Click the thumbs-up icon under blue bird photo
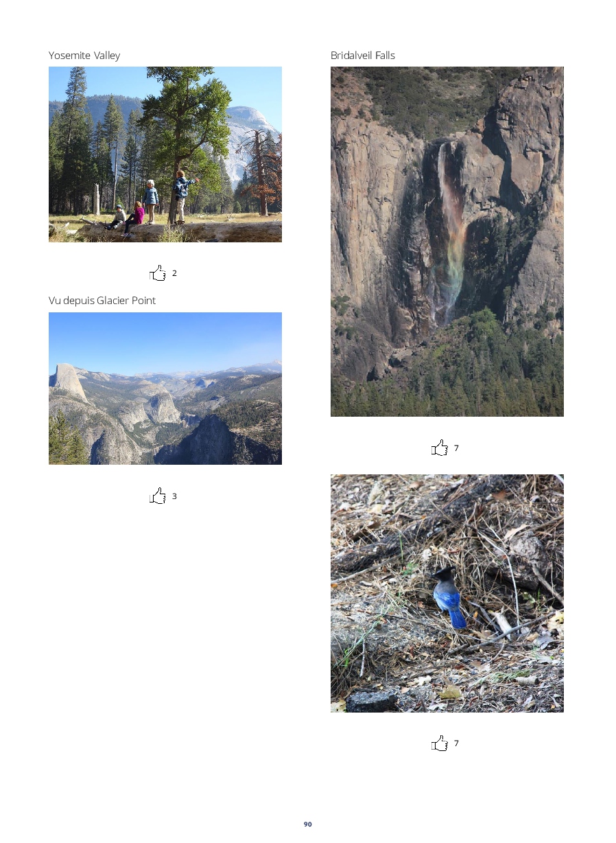The image size is (616, 843). (x=440, y=743)
